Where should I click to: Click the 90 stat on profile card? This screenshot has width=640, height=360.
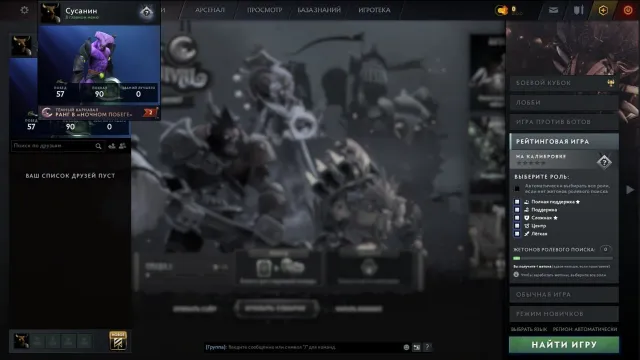coord(99,92)
